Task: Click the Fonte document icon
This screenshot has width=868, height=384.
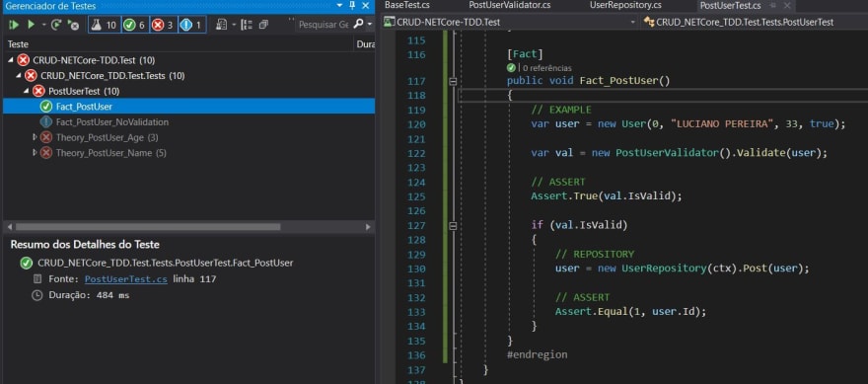Action: pos(37,279)
